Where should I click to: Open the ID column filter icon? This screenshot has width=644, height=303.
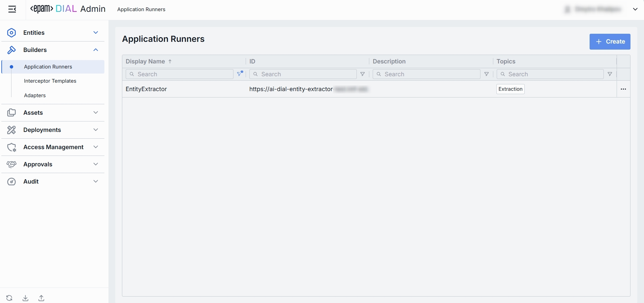pyautogui.click(x=363, y=74)
